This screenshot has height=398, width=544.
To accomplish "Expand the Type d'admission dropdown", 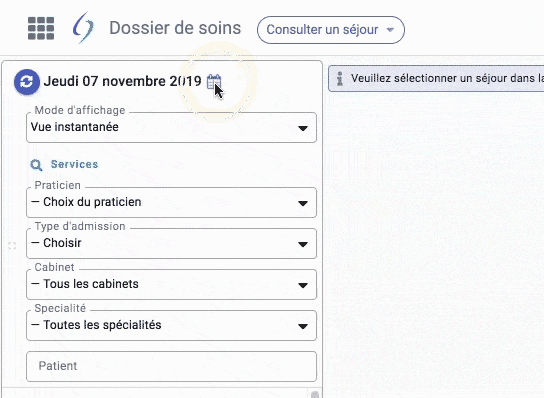I will click(171, 244).
